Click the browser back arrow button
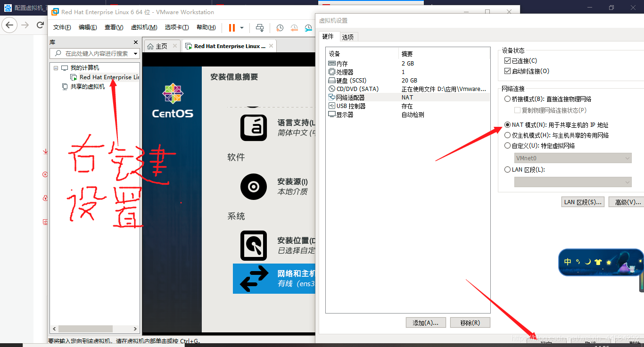Screen dimensions: 644x347 (10, 25)
